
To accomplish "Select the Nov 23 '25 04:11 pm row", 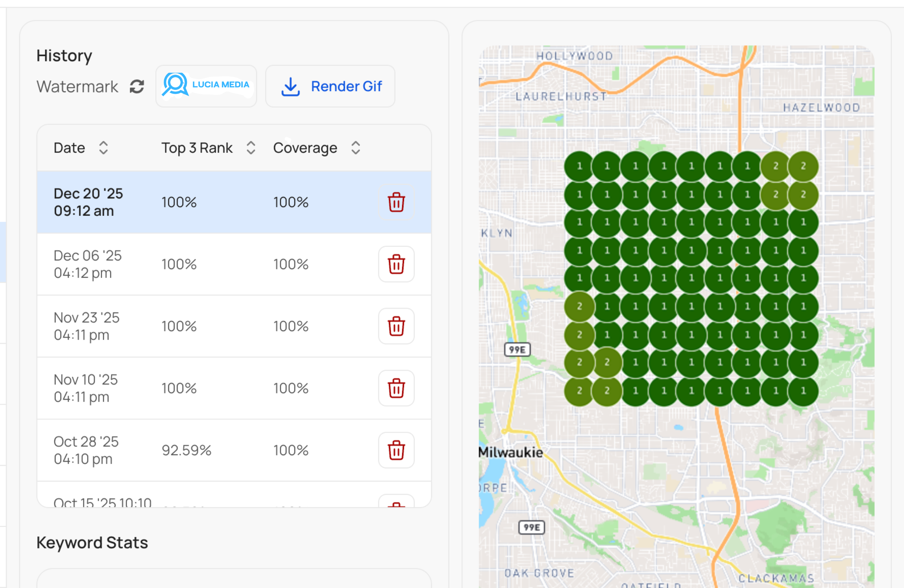I will (x=86, y=326).
